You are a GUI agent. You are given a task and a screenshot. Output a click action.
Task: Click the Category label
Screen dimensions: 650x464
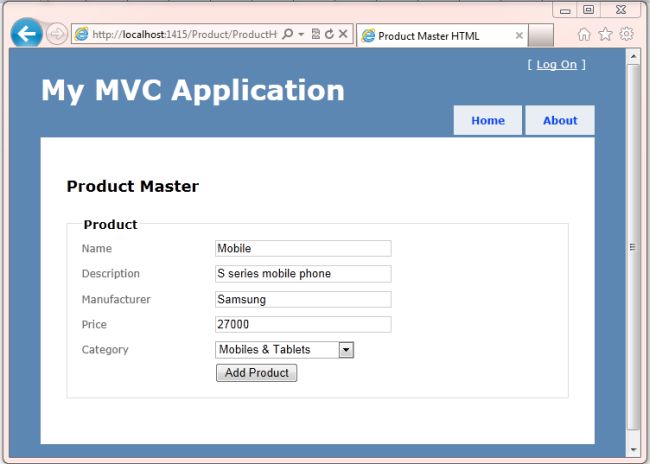pos(105,350)
